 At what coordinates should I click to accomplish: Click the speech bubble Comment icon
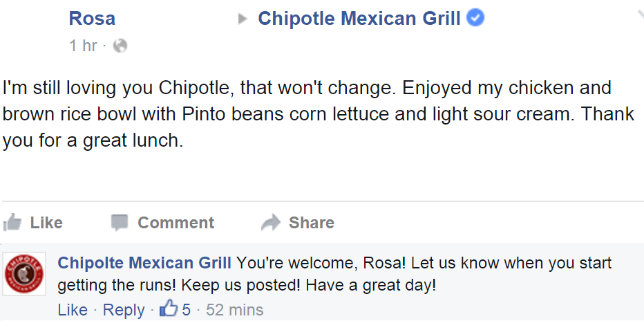(120, 222)
